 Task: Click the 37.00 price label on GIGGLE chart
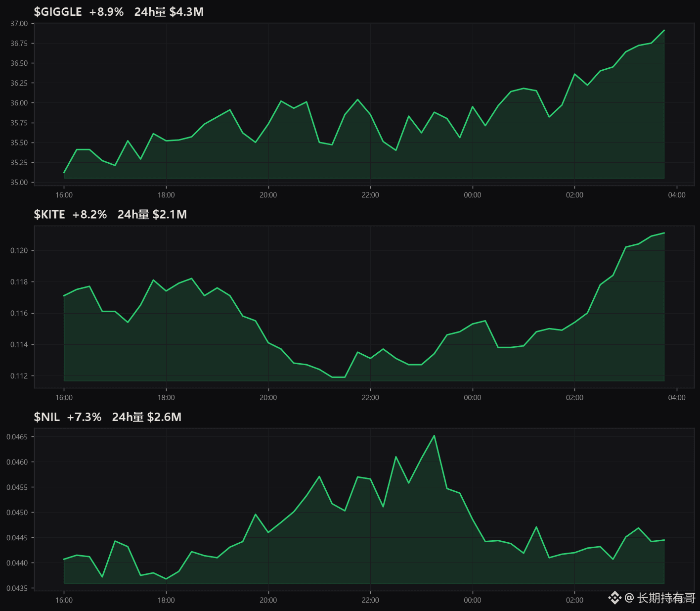pos(19,24)
